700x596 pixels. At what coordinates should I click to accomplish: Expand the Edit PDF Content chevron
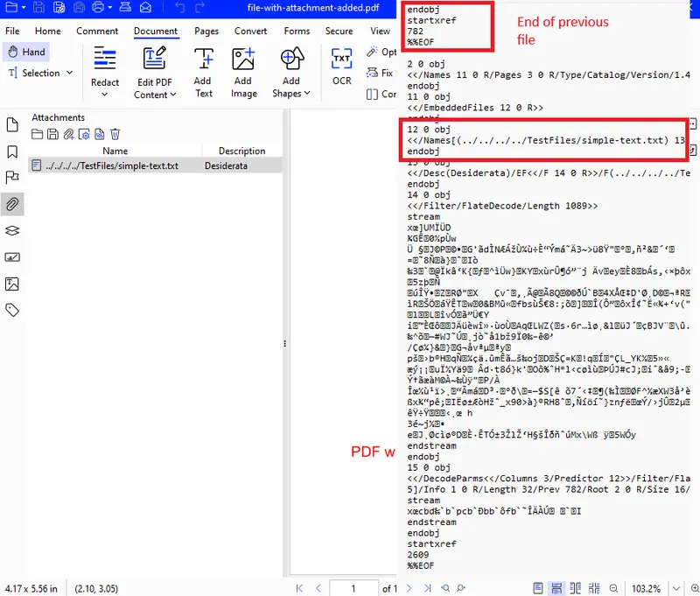[x=173, y=95]
